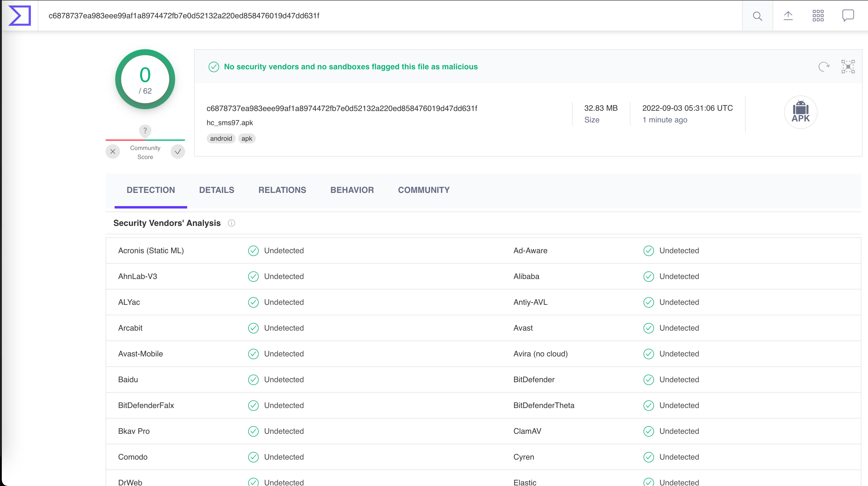
Task: Click the check icon for Antiy-AVL
Action: pyautogui.click(x=648, y=302)
